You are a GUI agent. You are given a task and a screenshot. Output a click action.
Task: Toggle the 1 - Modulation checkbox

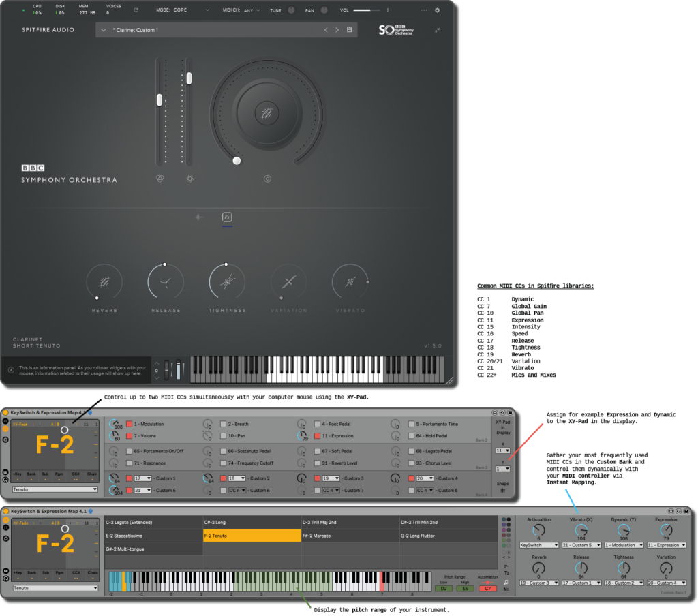(129, 424)
